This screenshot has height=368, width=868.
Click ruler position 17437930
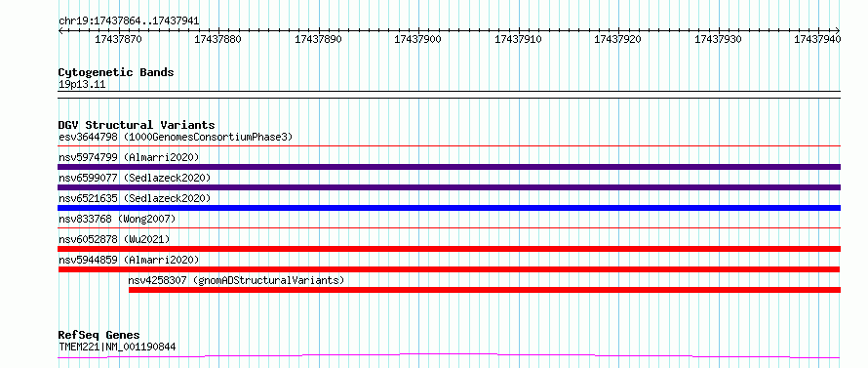(x=718, y=39)
